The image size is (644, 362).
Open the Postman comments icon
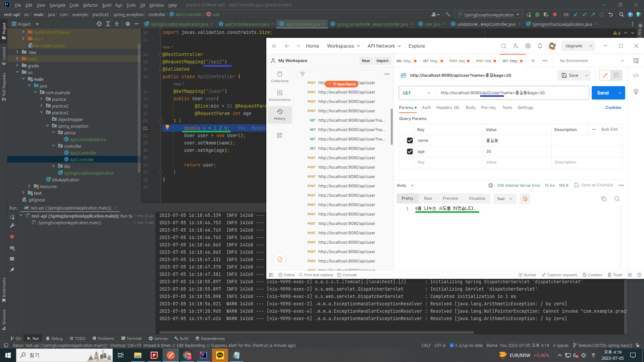[x=616, y=75]
